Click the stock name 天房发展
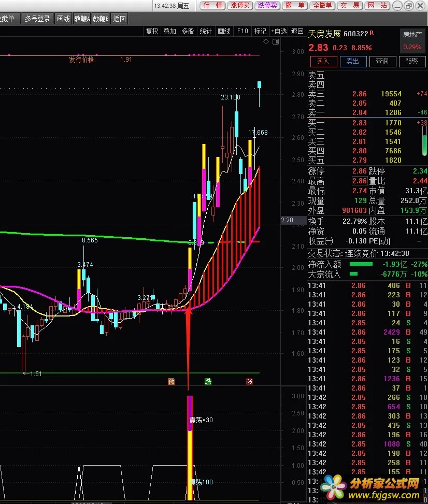This screenshot has width=428, height=504. [324, 34]
